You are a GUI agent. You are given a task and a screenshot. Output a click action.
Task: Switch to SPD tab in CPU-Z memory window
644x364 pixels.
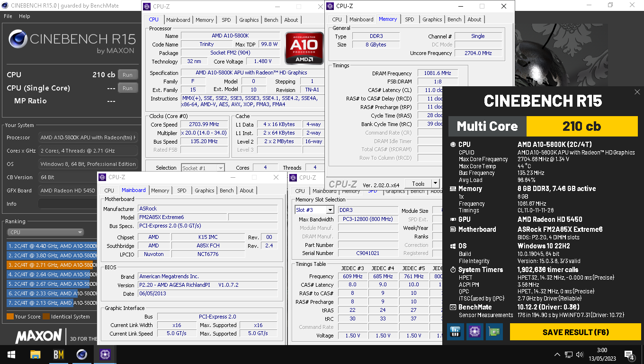tap(410, 19)
